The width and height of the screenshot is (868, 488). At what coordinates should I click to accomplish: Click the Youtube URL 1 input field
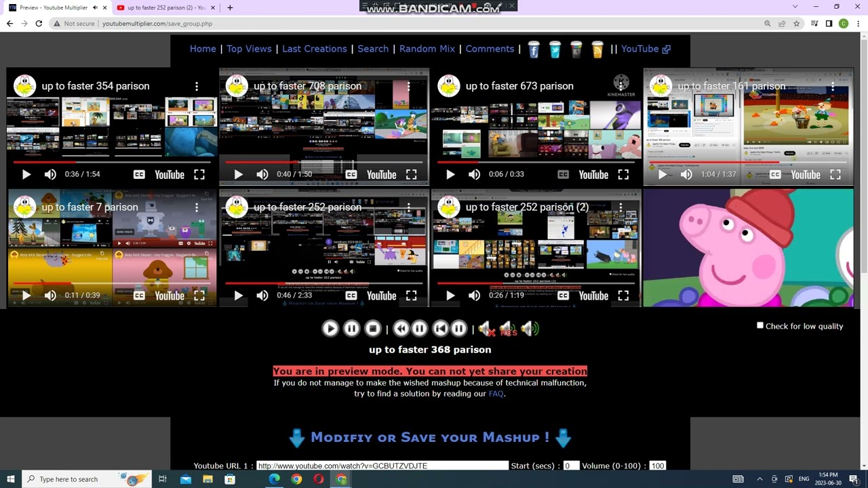(382, 466)
